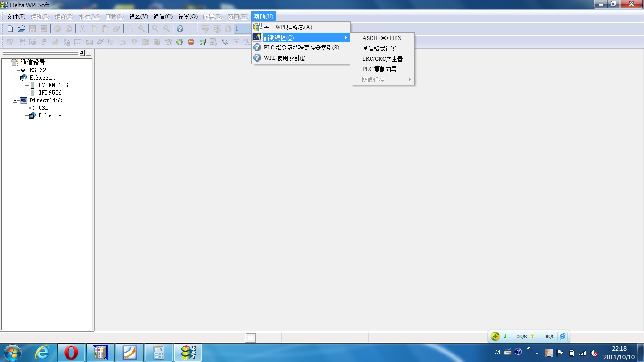Open WPLSoft from the Windows taskbar
644x362 pixels.
[x=188, y=353]
